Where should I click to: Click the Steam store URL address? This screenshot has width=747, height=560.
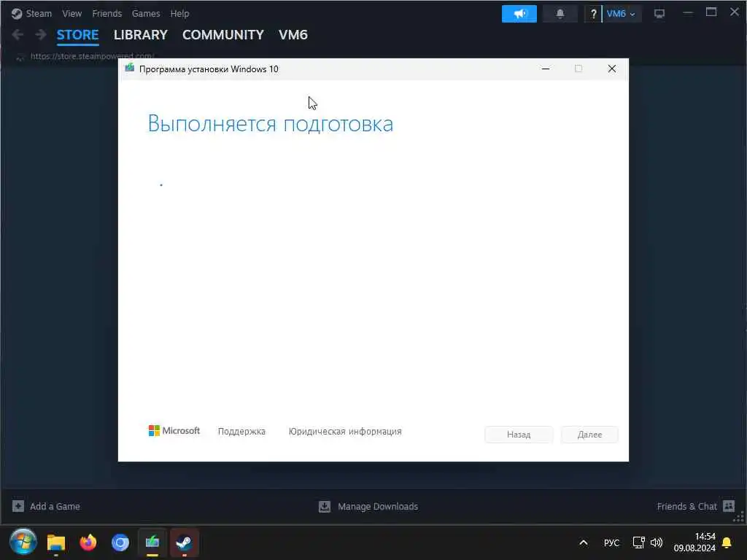[x=92, y=56]
